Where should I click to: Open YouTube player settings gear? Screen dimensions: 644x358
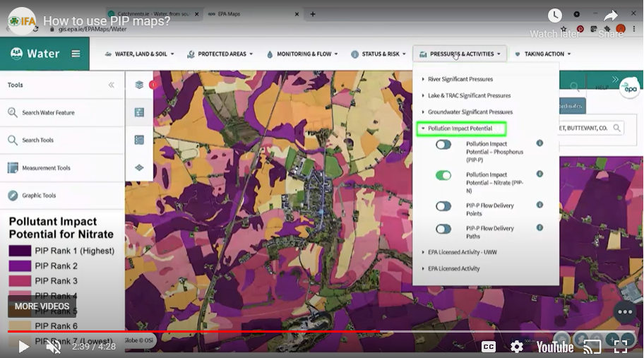(x=517, y=347)
